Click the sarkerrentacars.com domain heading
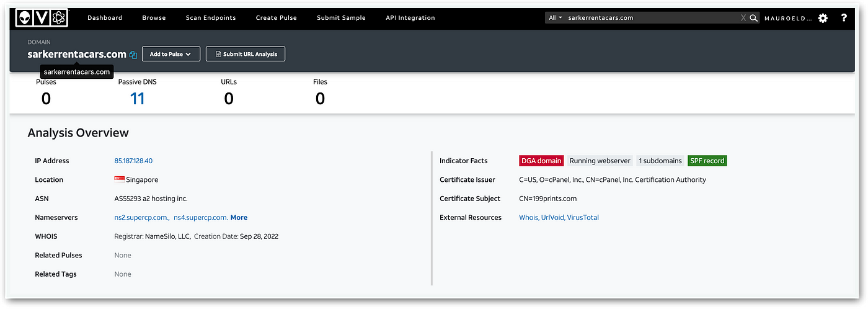The height and width of the screenshot is (309, 868). click(77, 54)
